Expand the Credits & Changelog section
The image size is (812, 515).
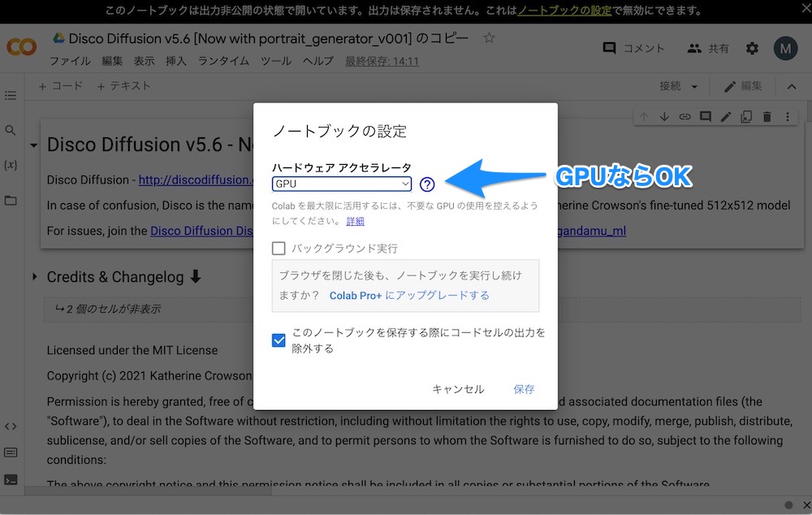[x=34, y=277]
